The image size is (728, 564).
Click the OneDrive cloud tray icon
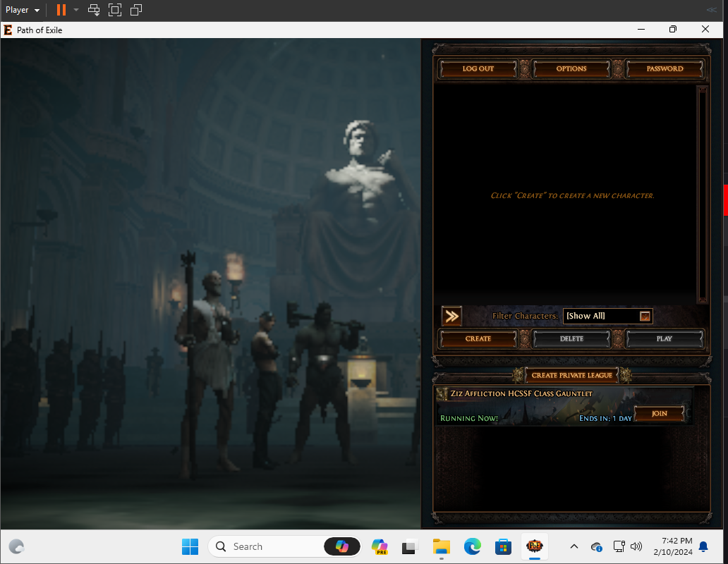[x=597, y=547]
